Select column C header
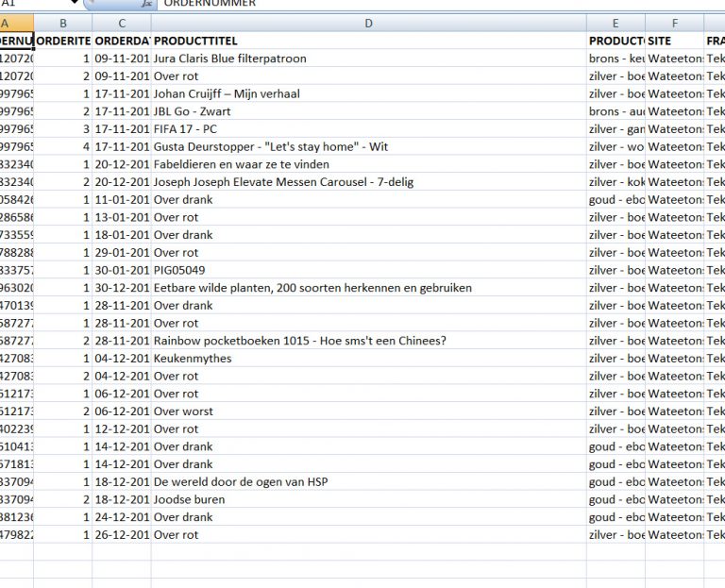The height and width of the screenshot is (588, 725). click(122, 23)
